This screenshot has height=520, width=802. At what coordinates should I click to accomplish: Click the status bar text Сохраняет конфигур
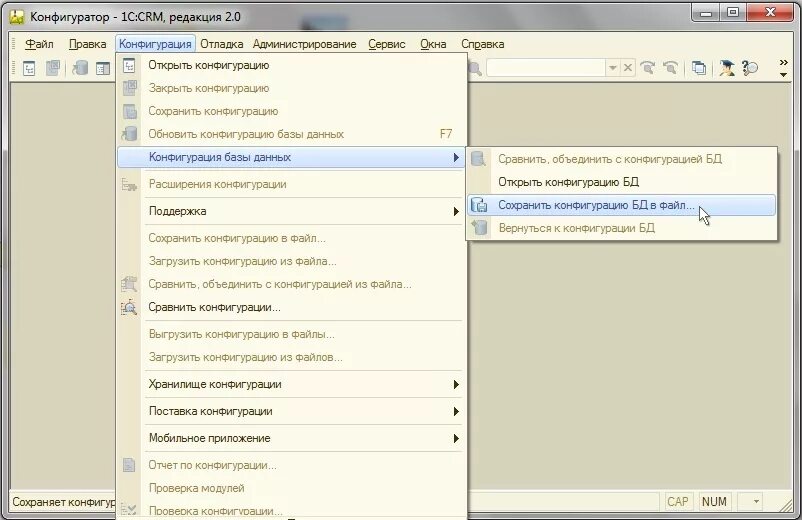point(63,502)
